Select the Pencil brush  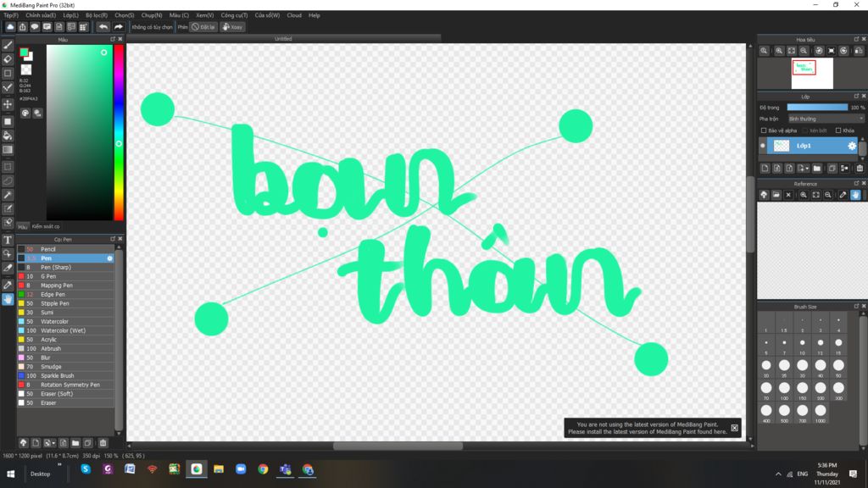65,250
